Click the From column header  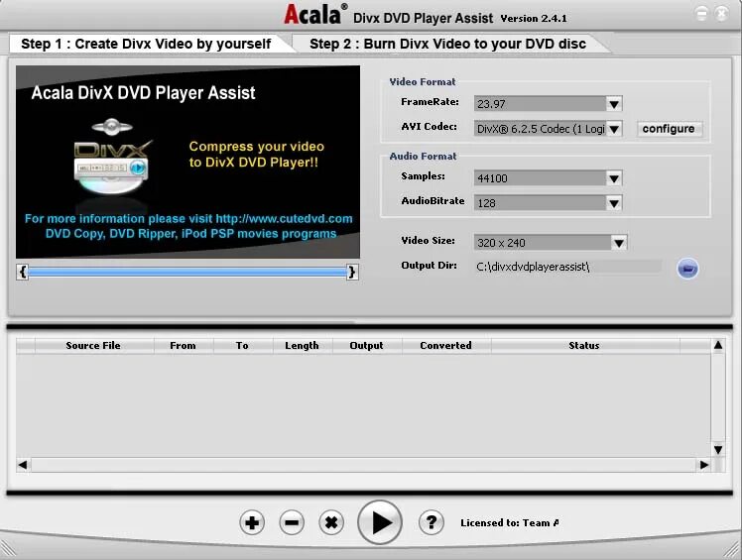(183, 346)
